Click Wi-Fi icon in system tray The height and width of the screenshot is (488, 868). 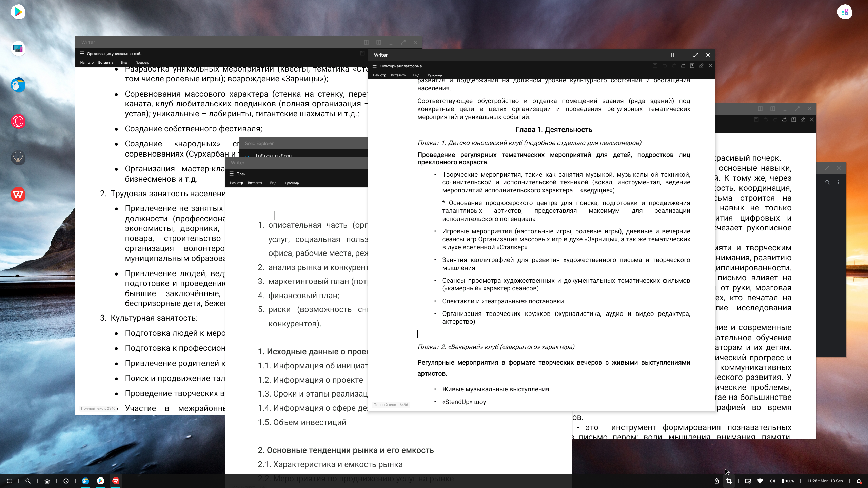[x=760, y=481]
